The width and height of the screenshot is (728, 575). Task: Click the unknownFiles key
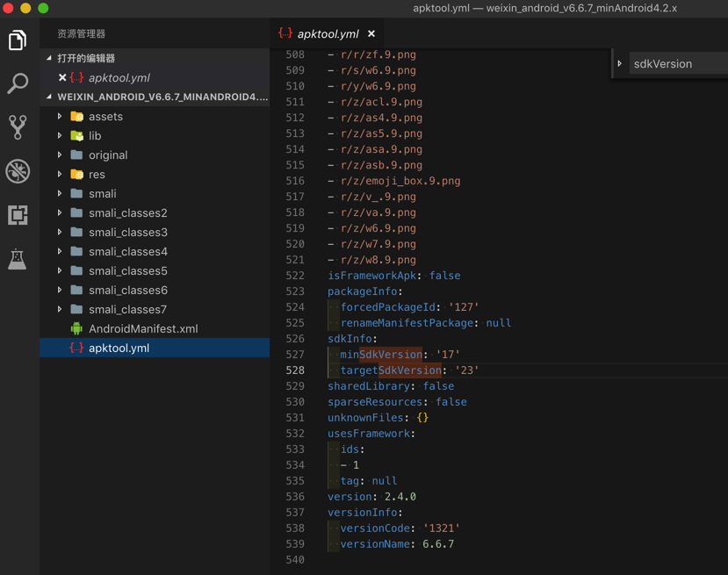click(365, 418)
